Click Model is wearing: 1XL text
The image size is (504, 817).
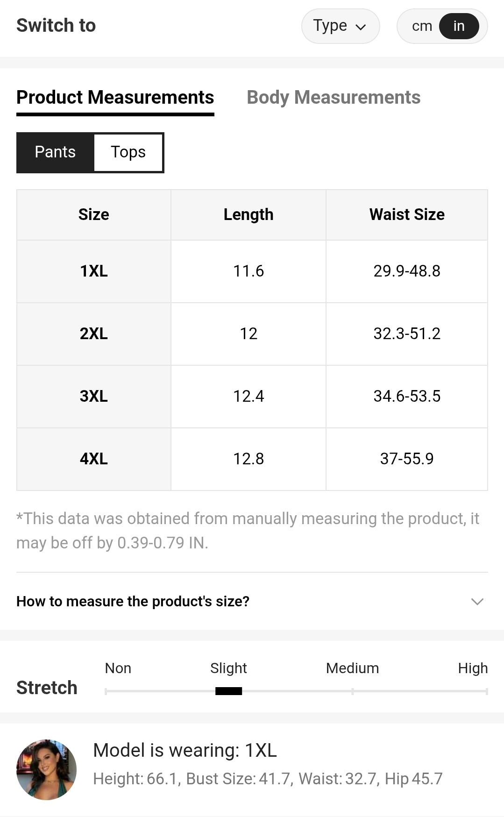tap(185, 750)
